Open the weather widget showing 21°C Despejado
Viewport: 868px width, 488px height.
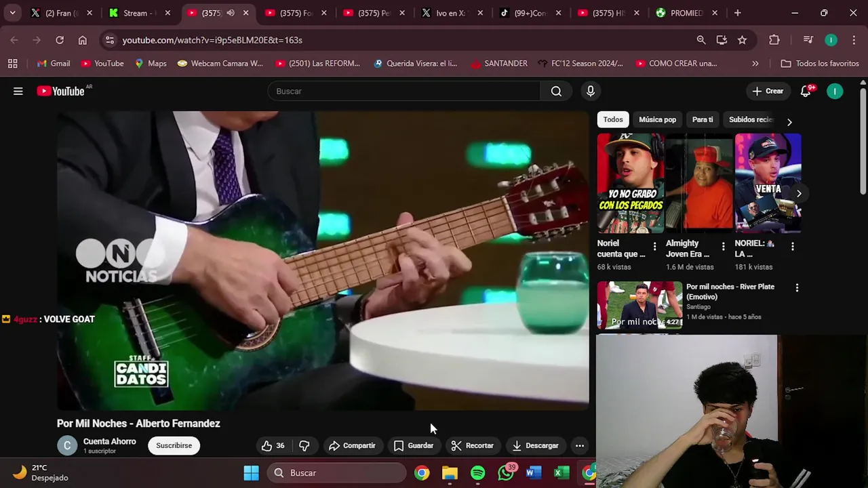(42, 472)
